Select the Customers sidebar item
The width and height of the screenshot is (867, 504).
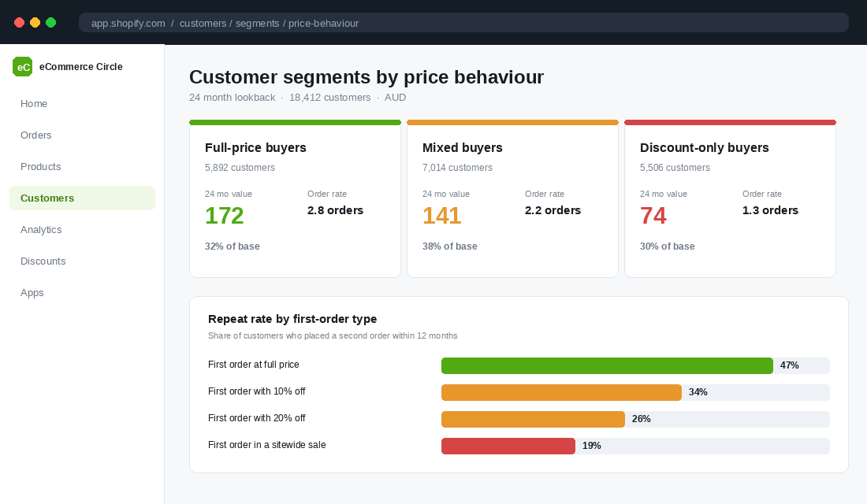pos(83,198)
